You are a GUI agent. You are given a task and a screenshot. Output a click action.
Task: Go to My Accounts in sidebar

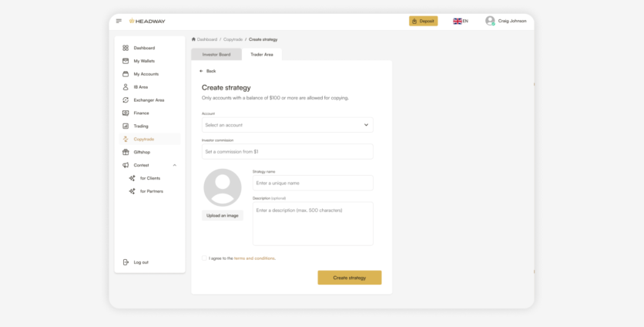[146, 74]
